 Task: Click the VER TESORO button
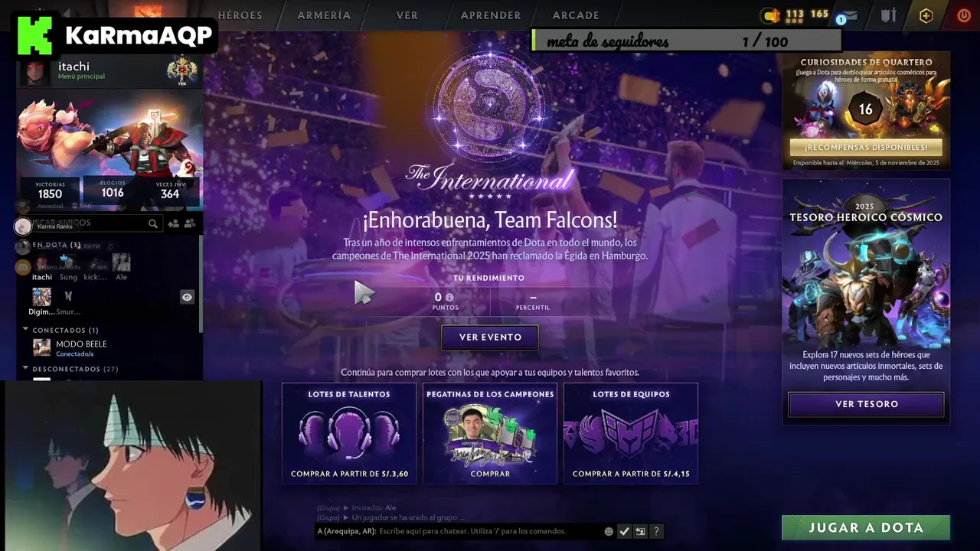(866, 404)
